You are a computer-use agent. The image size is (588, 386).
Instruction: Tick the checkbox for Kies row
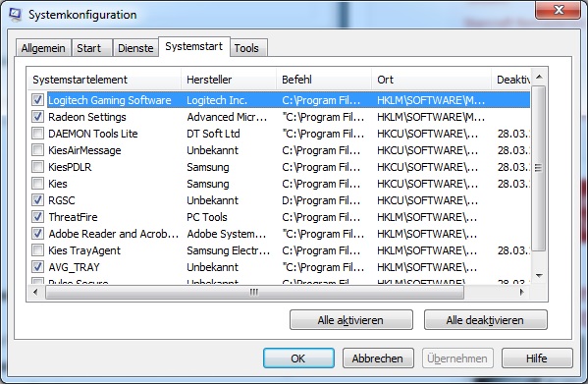click(x=37, y=184)
